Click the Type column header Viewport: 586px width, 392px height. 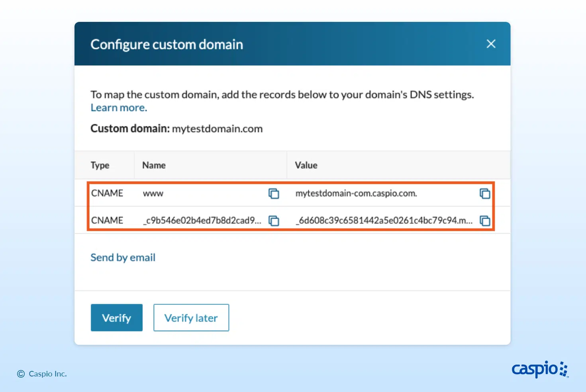pyautogui.click(x=100, y=165)
